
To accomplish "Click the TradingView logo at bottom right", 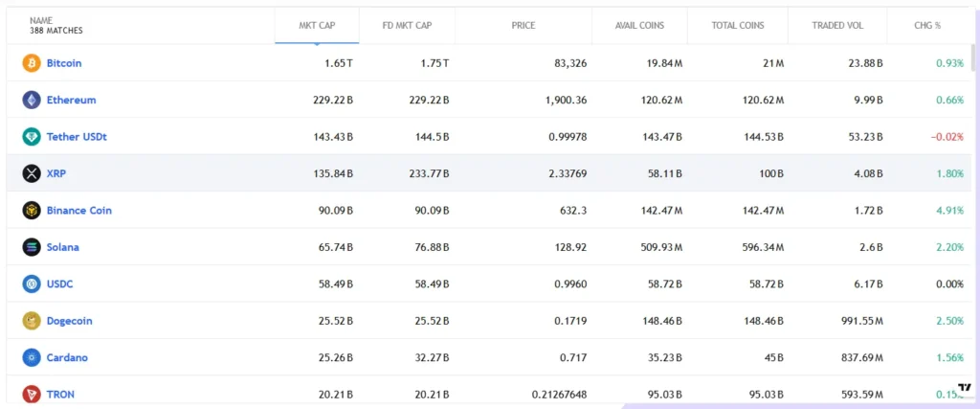I will (x=965, y=388).
